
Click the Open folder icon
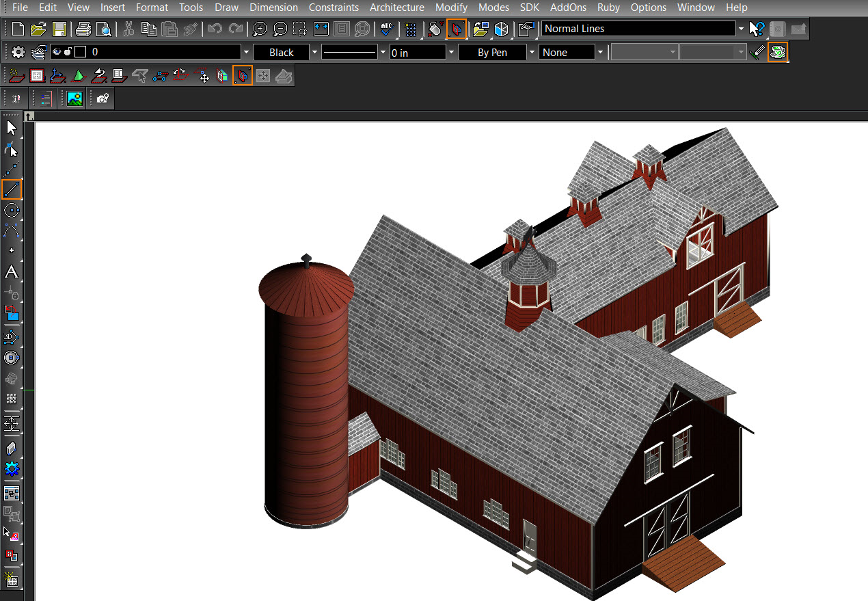pos(39,29)
